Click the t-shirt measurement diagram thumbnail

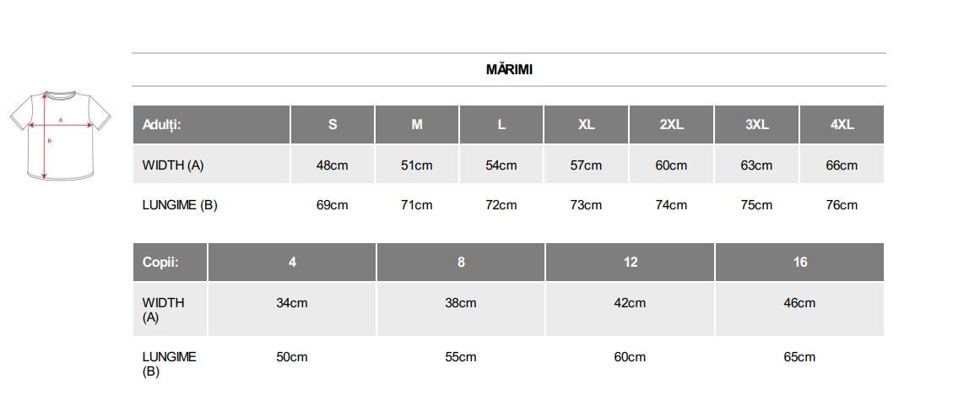61,133
